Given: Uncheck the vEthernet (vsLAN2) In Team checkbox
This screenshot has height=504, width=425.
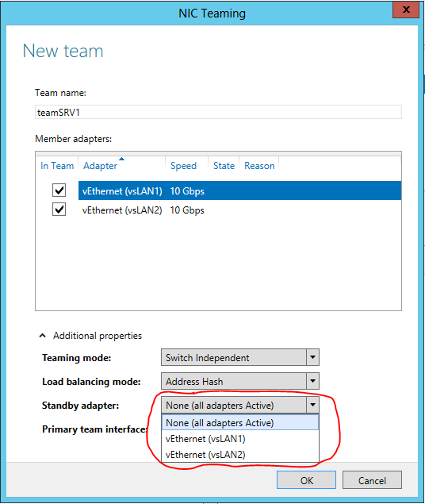Looking at the screenshot, I should tap(59, 210).
